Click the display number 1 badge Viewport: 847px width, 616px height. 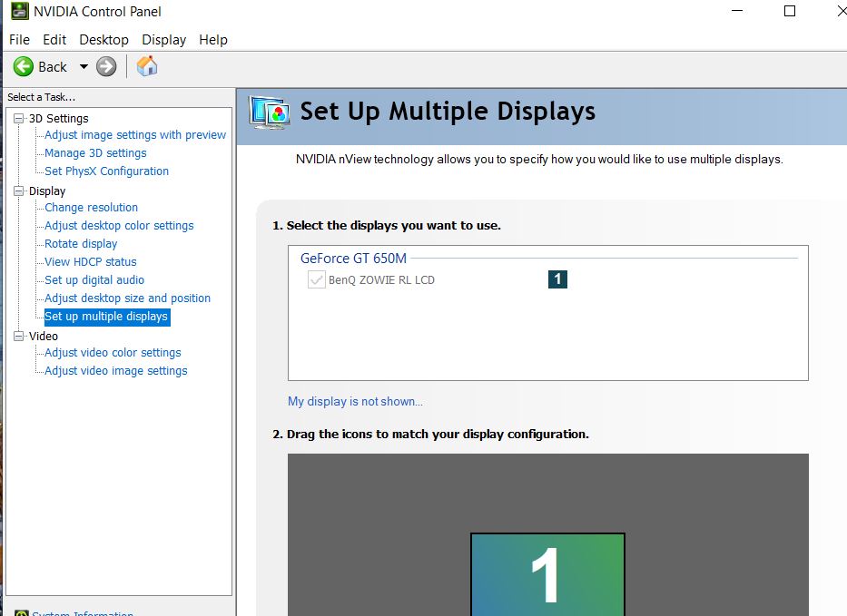(x=557, y=279)
